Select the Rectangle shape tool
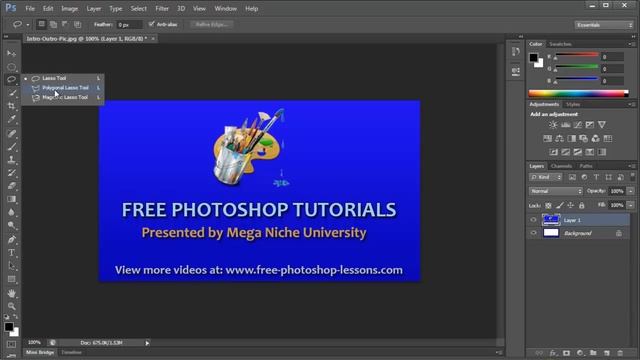The image size is (640, 360). click(11, 280)
